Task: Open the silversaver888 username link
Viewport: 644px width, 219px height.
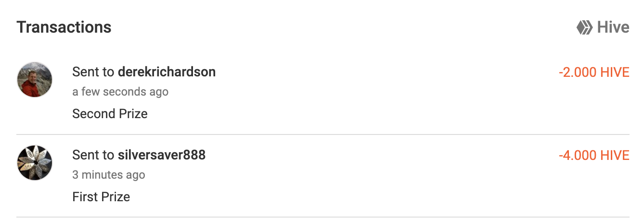Action: click(x=162, y=155)
